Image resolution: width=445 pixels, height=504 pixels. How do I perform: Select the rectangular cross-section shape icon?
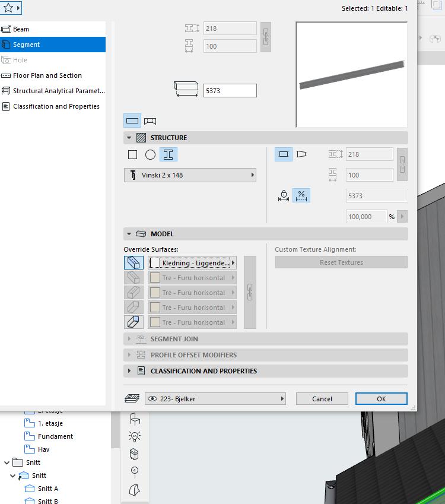coord(133,154)
